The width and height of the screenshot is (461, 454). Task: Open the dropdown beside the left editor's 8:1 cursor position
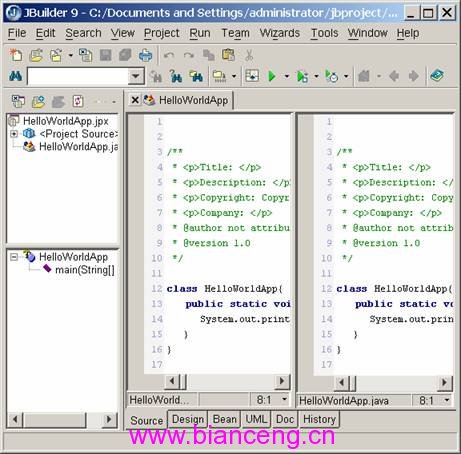284,399
